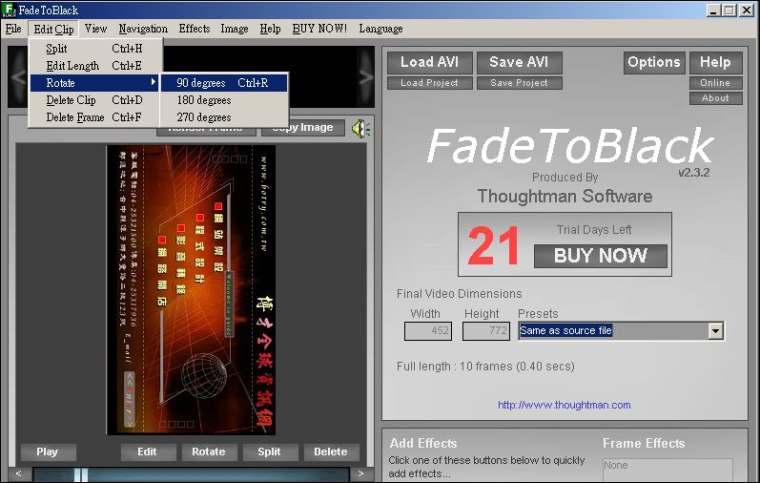
Task: Click the 21 trial days number
Action: click(x=493, y=246)
